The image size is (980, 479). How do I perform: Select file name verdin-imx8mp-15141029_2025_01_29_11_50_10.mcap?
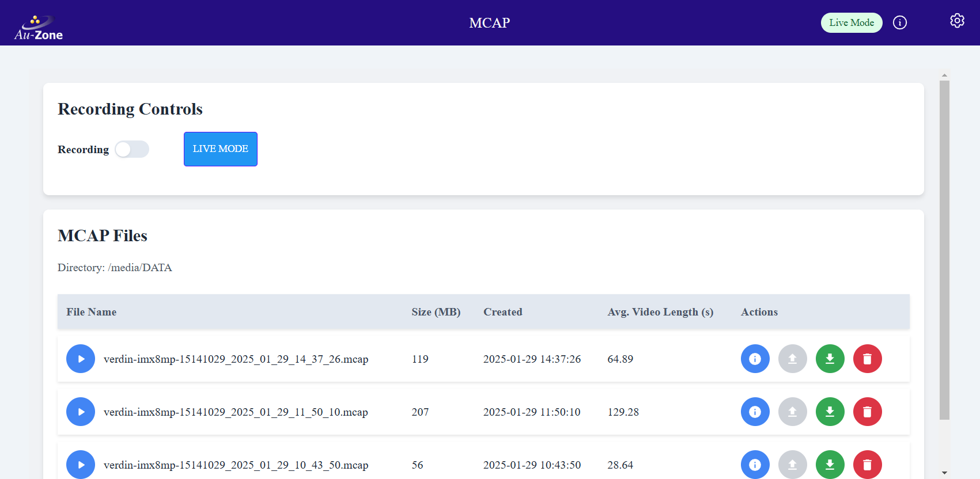236,412
